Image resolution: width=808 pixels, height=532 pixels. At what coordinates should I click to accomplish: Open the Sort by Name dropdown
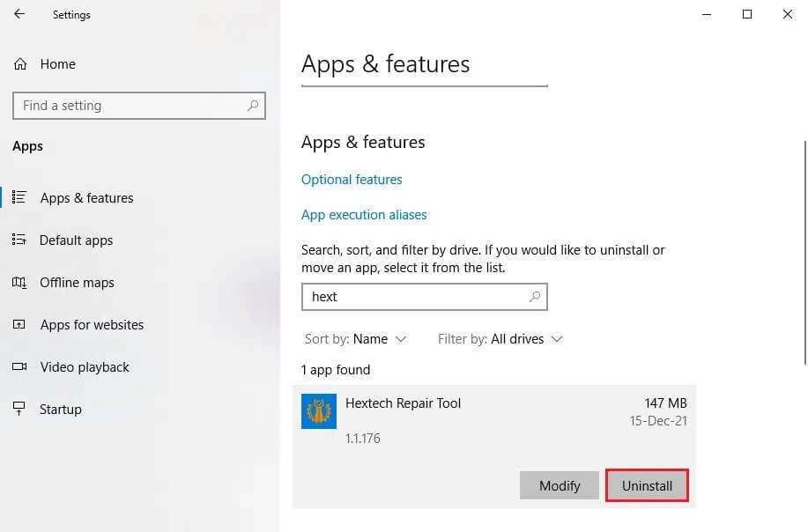click(356, 339)
